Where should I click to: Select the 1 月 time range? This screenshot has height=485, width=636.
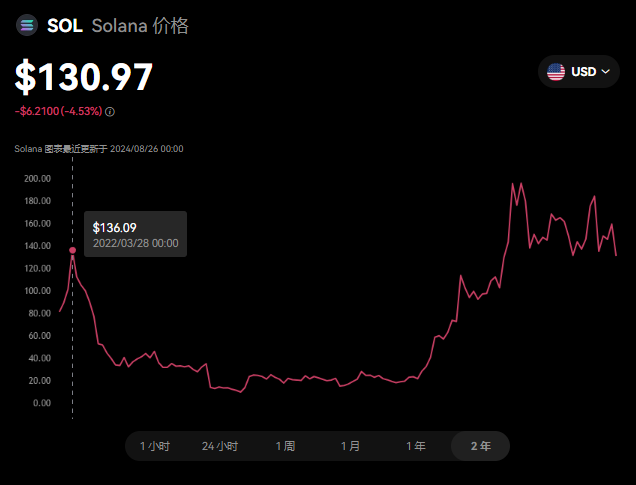click(x=350, y=446)
